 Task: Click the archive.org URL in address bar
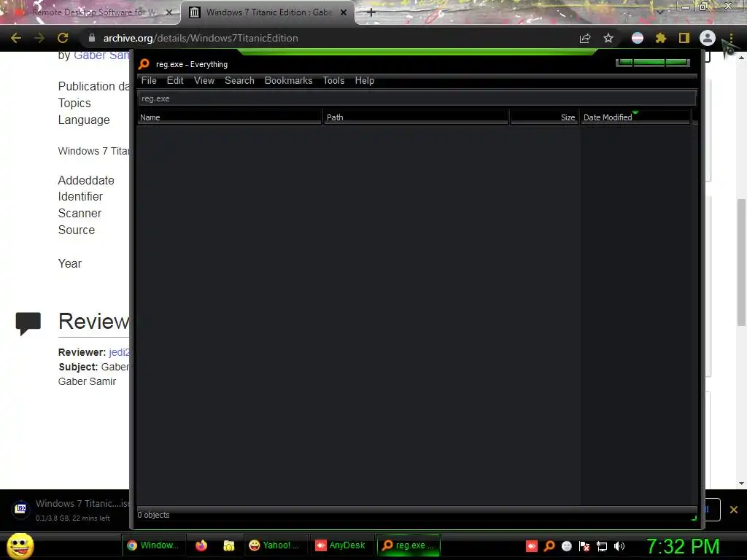click(x=201, y=38)
